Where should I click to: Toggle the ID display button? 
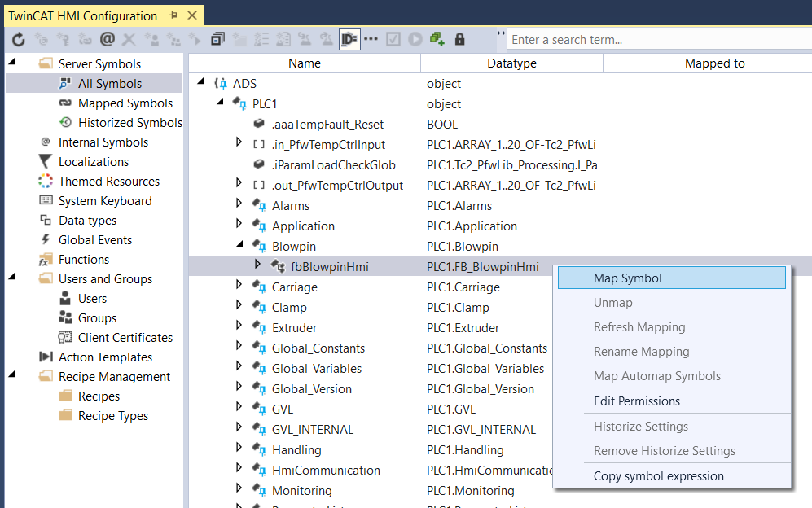pyautogui.click(x=349, y=39)
